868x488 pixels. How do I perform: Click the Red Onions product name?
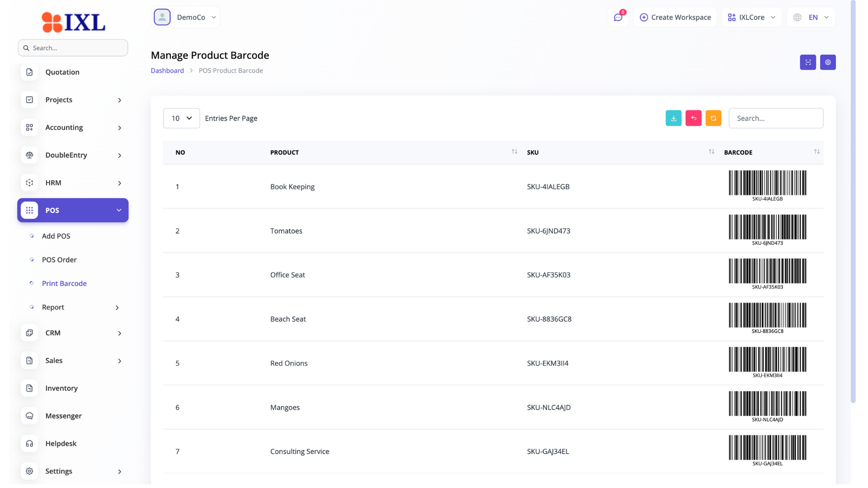pos(289,363)
